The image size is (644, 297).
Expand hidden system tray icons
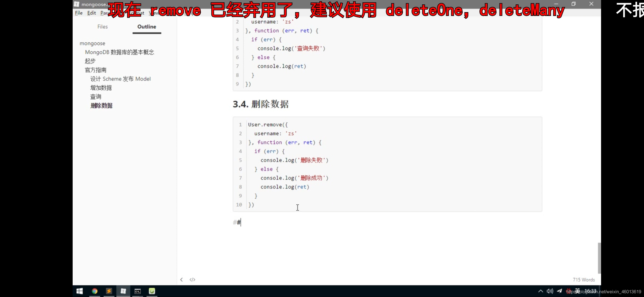(x=541, y=291)
